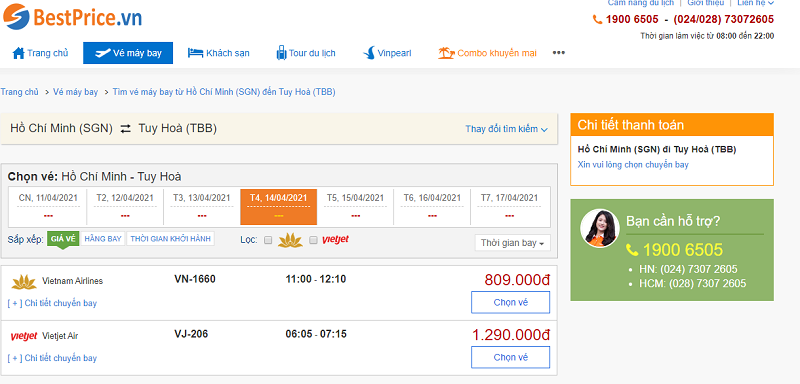The image size is (800, 384).
Task: Click flight number VN-1660
Action: (x=195, y=279)
